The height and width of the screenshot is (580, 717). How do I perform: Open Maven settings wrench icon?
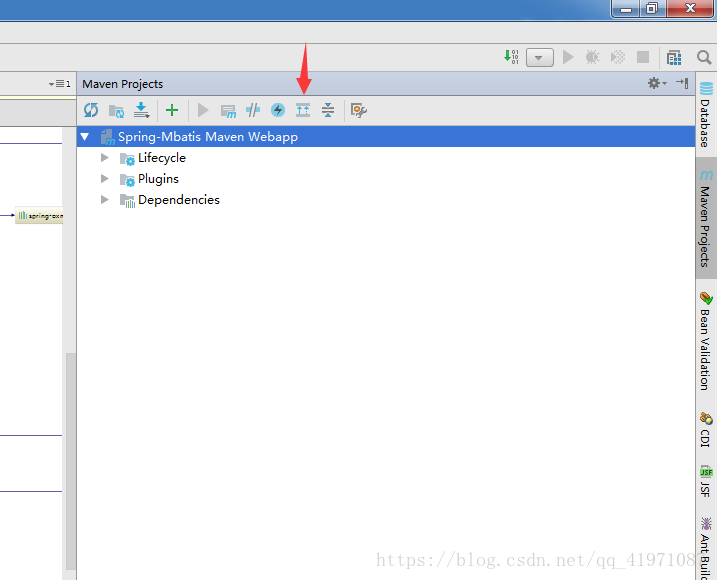click(x=358, y=110)
